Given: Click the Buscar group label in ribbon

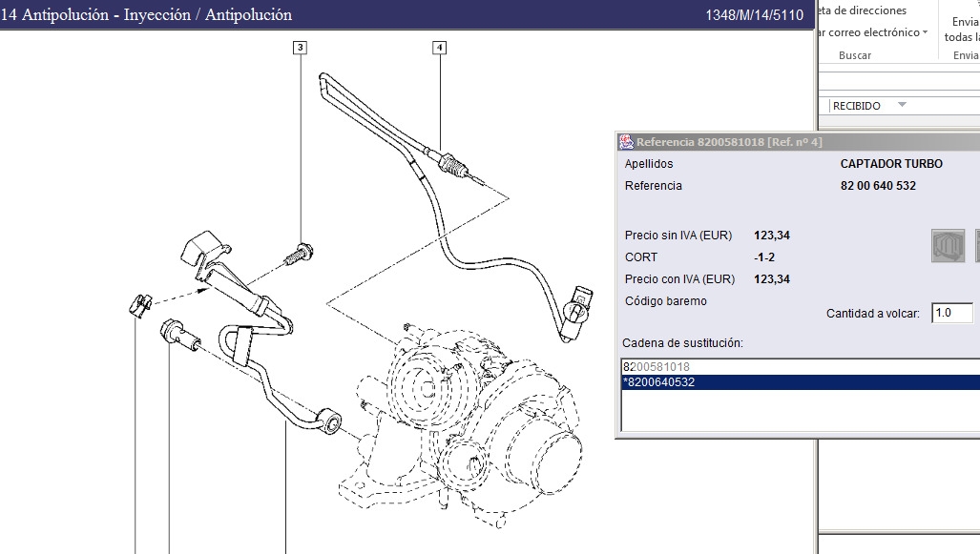Looking at the screenshot, I should 854,55.
